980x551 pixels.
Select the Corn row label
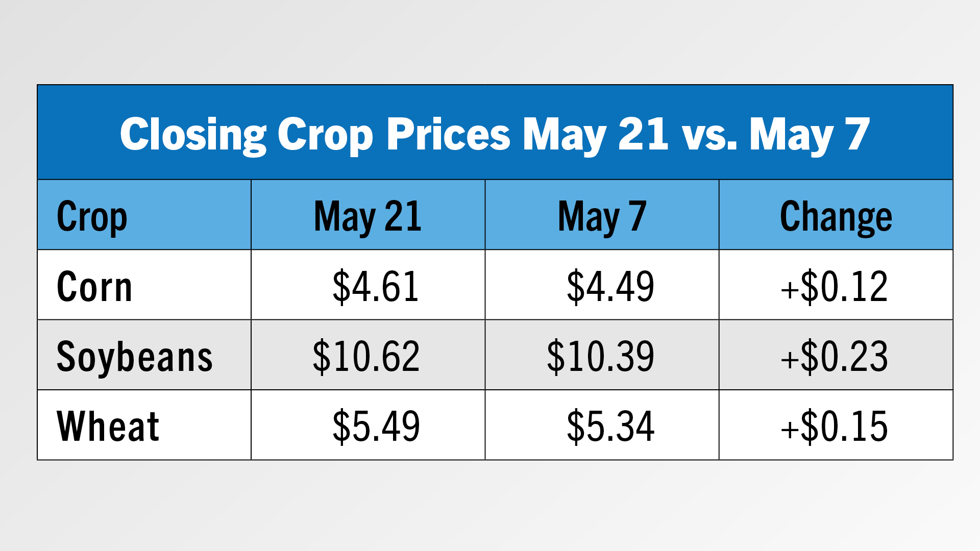pos(94,286)
